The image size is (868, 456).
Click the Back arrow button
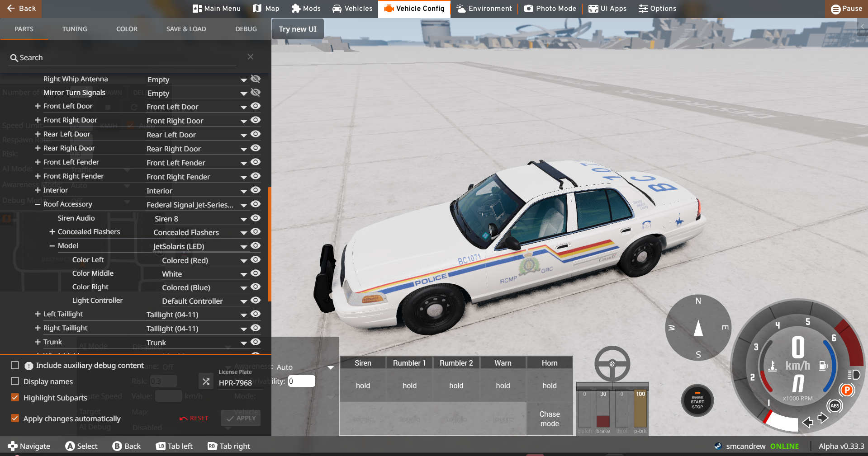coord(21,9)
